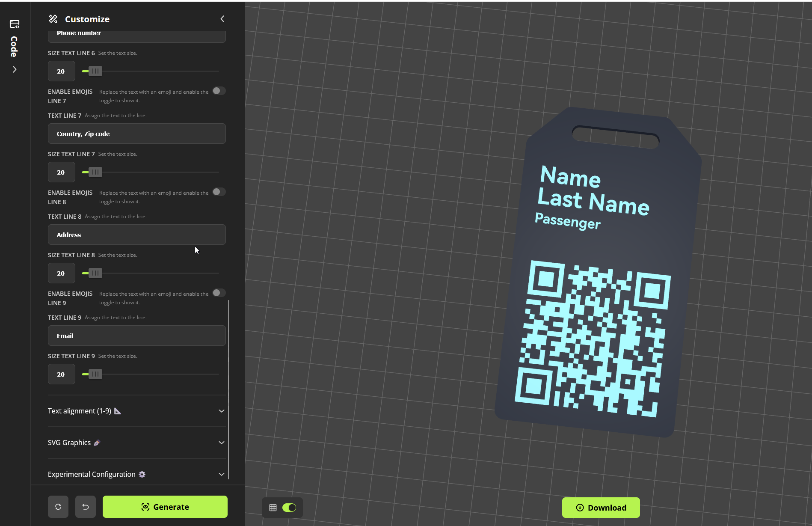Click the grid icon in viewport toolbar

pos(273,508)
